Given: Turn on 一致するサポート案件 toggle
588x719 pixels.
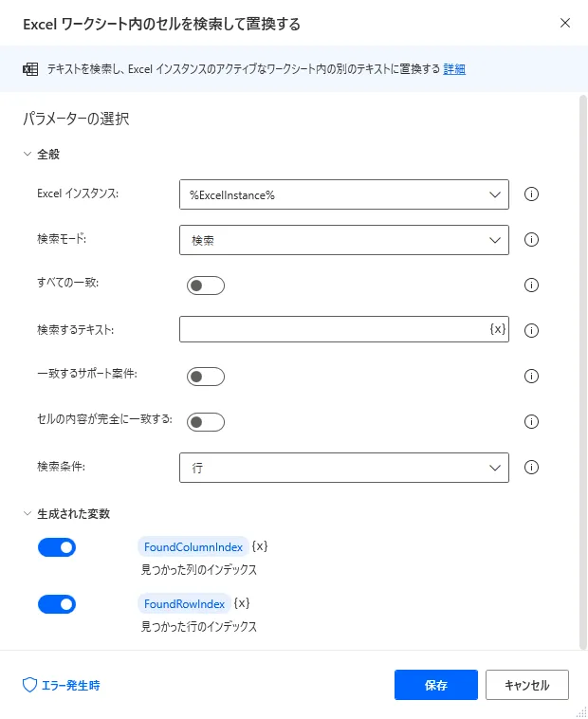Looking at the screenshot, I should click(205, 376).
